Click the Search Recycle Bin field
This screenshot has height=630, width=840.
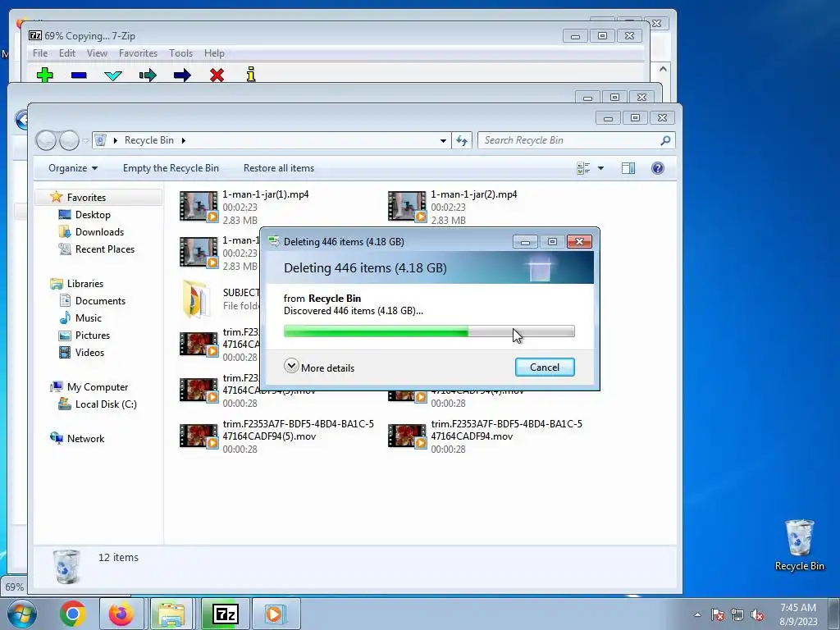coord(570,140)
